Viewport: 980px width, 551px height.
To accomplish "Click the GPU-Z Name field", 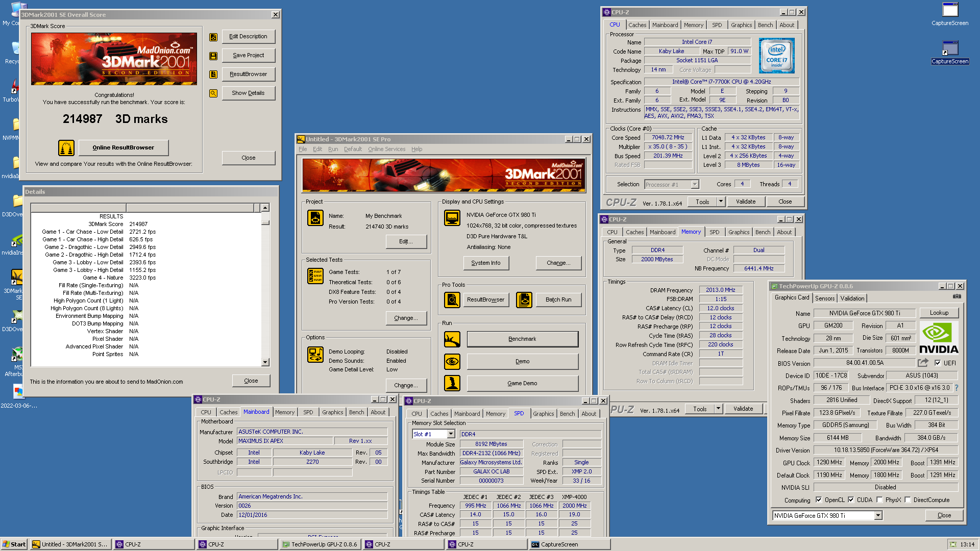I will tap(865, 313).
